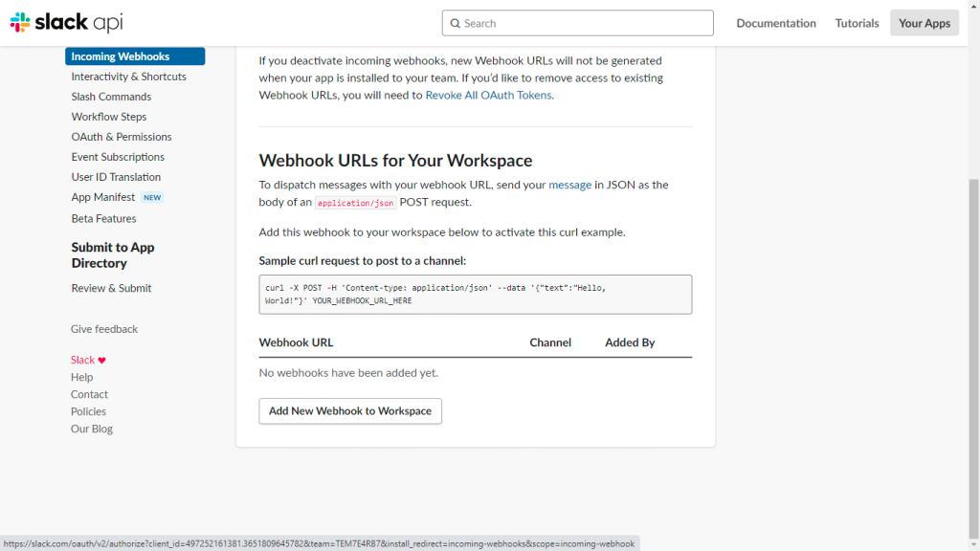Click the search magnifier icon
Image resolution: width=980 pixels, height=551 pixels.
455,23
